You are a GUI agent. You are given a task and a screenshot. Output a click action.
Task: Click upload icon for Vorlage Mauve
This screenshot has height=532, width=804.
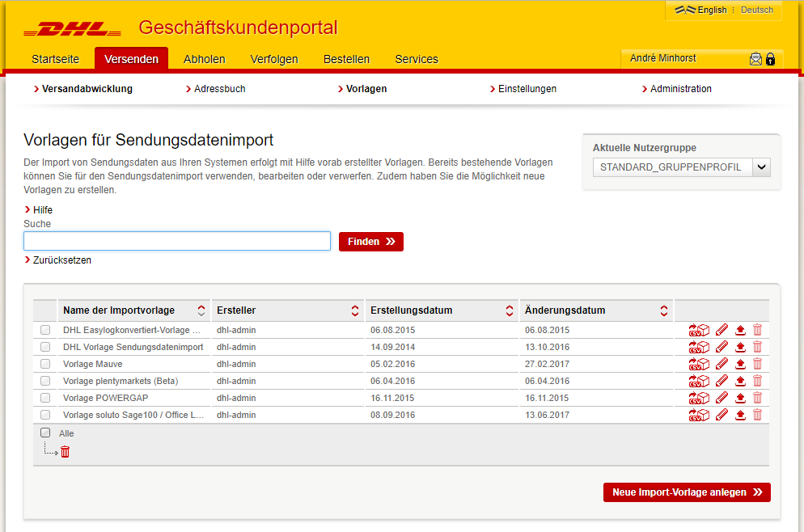[740, 364]
